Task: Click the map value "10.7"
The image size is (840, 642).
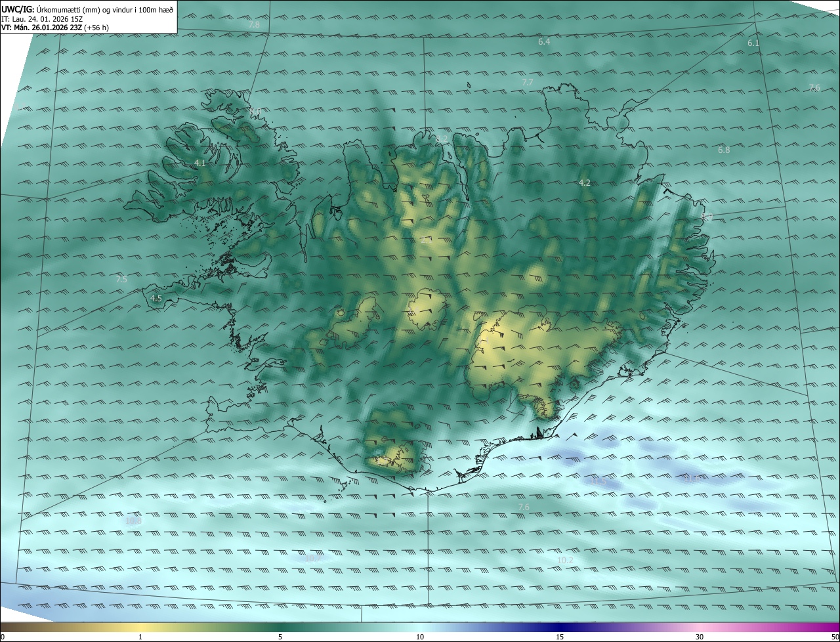Action: 313,559
